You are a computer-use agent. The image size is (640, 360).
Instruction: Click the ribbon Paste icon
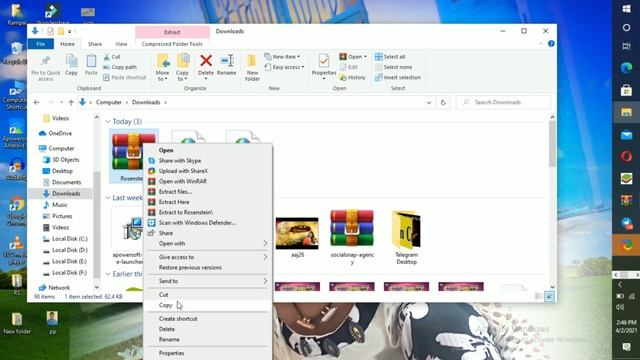tap(91, 61)
